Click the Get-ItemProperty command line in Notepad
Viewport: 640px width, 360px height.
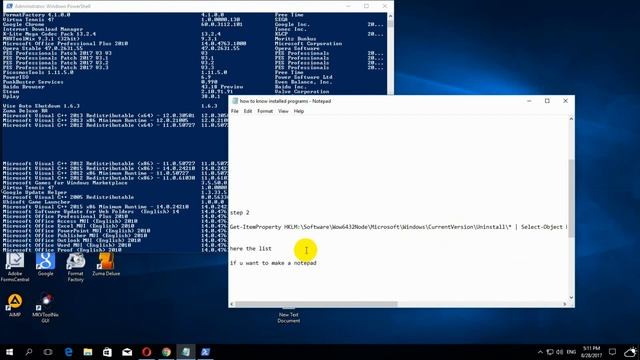click(399, 227)
